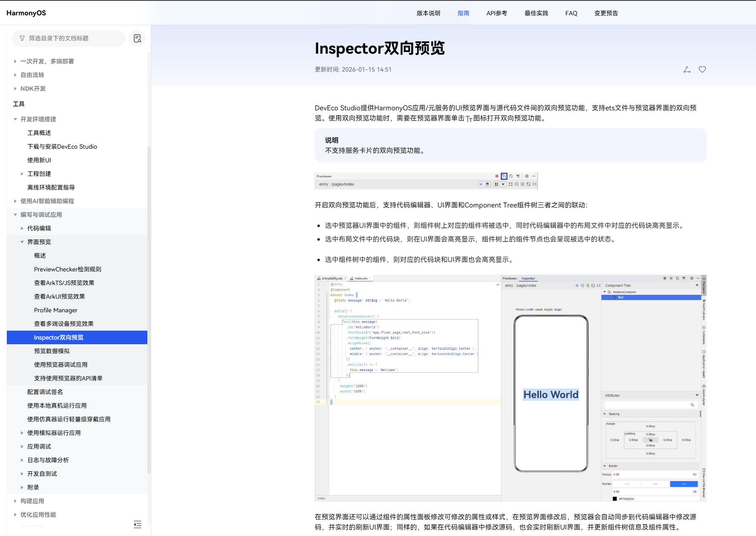Collapse the 界面预览 tree node

tap(22, 242)
